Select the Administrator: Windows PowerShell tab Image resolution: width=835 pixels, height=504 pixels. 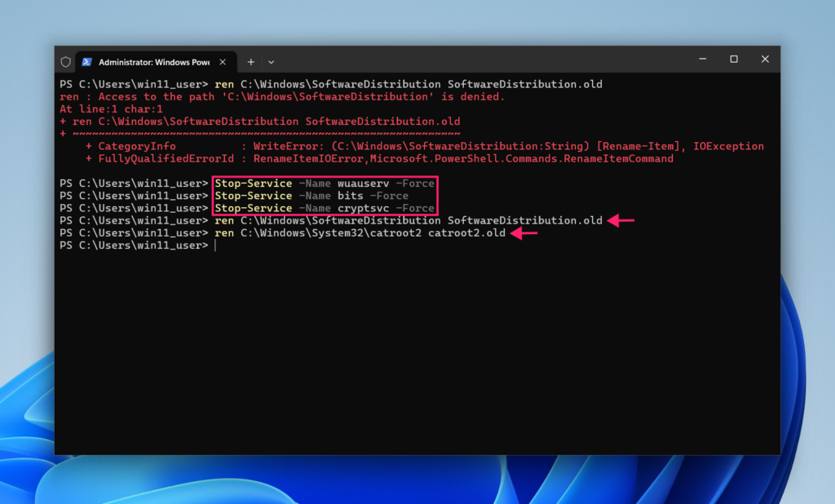click(x=154, y=62)
